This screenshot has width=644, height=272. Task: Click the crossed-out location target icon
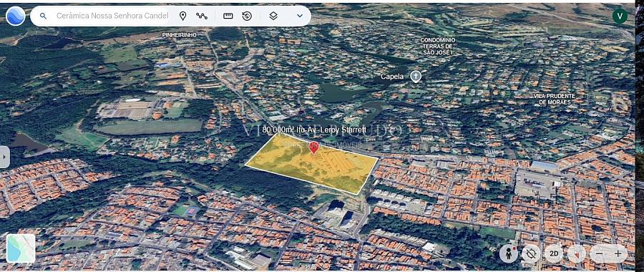click(531, 253)
